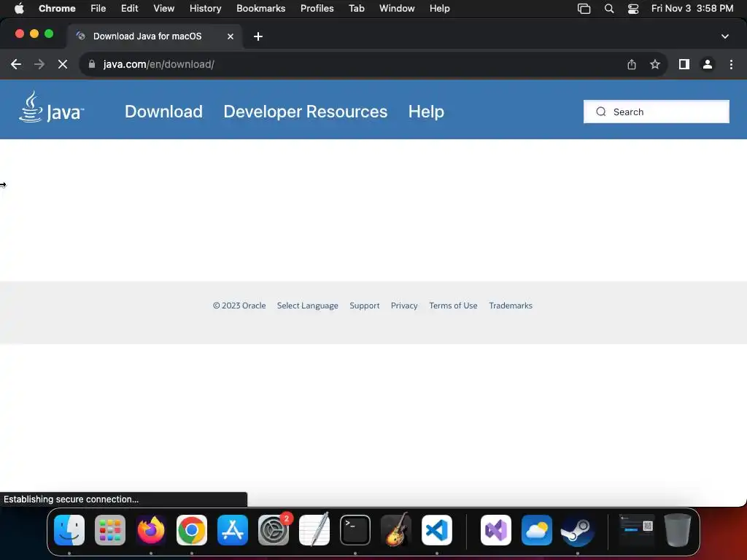Open the Profiles menu
The width and height of the screenshot is (747, 560).
pyautogui.click(x=317, y=9)
